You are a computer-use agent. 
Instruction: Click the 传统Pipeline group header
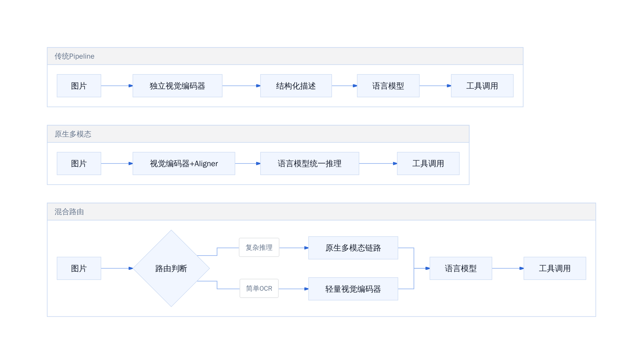(285, 56)
